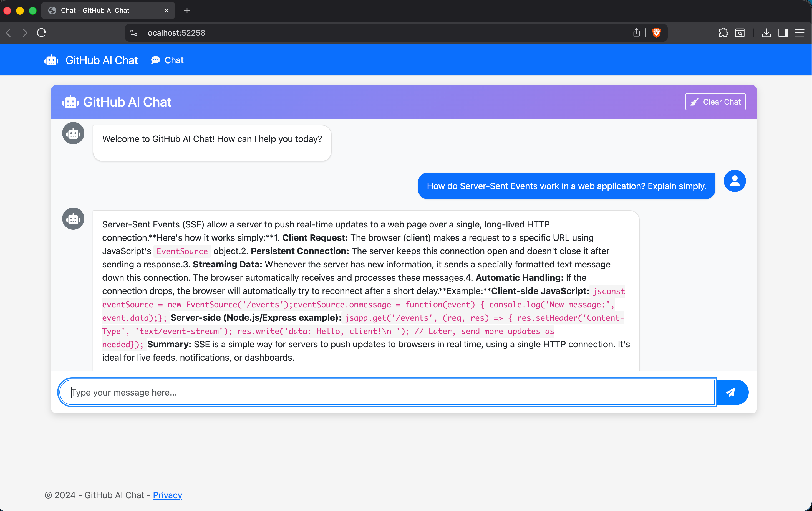Reload the current page
Image resolution: width=812 pixels, height=511 pixels.
(41, 33)
